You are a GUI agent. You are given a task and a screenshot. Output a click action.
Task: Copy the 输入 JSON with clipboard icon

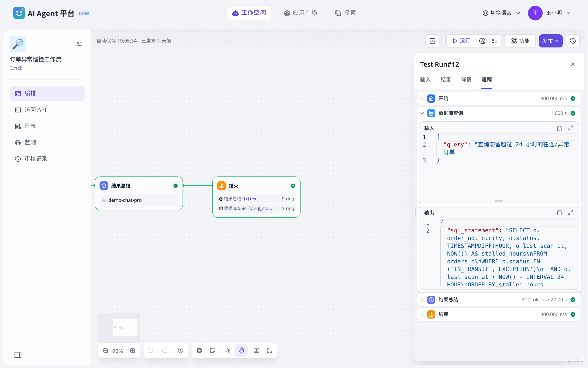coord(559,128)
